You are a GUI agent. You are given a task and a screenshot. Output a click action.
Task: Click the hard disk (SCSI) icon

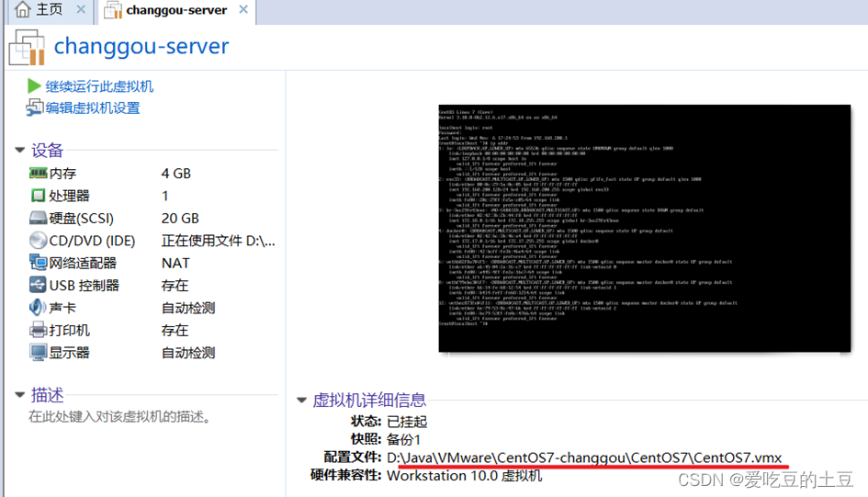click(38, 218)
